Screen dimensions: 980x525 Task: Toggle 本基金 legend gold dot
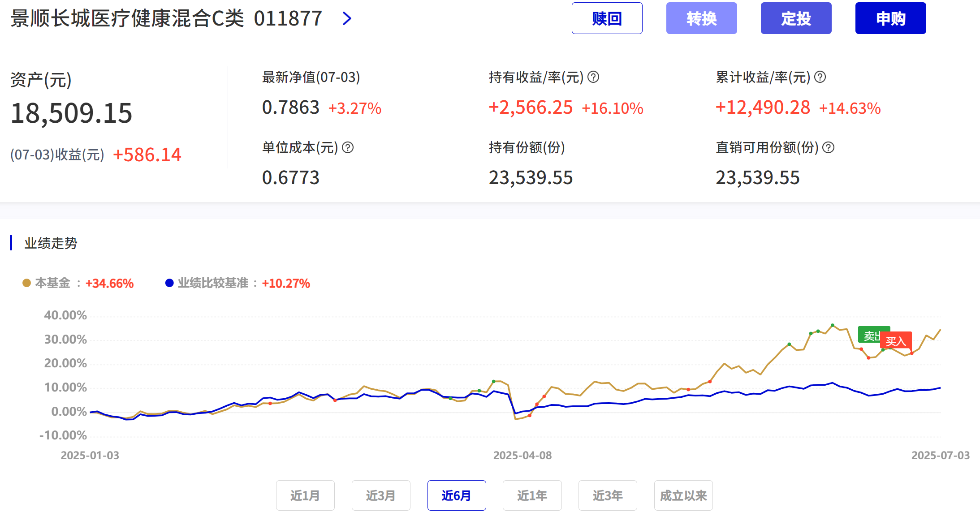click(26, 283)
